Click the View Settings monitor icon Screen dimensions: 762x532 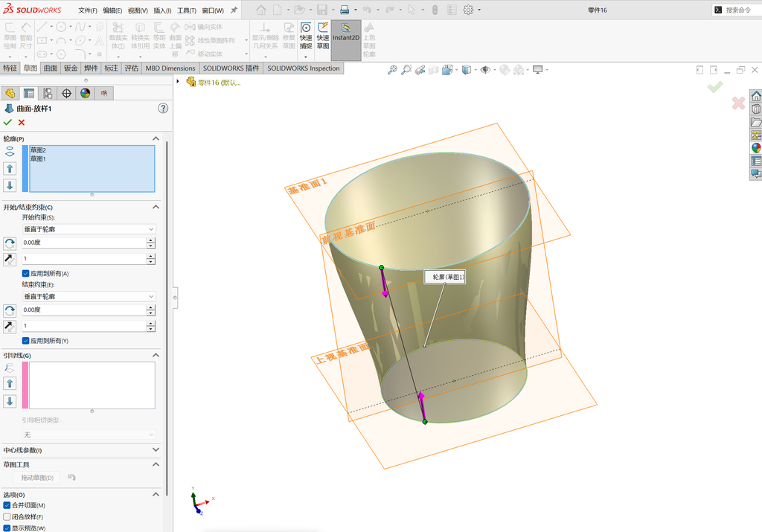(x=537, y=70)
